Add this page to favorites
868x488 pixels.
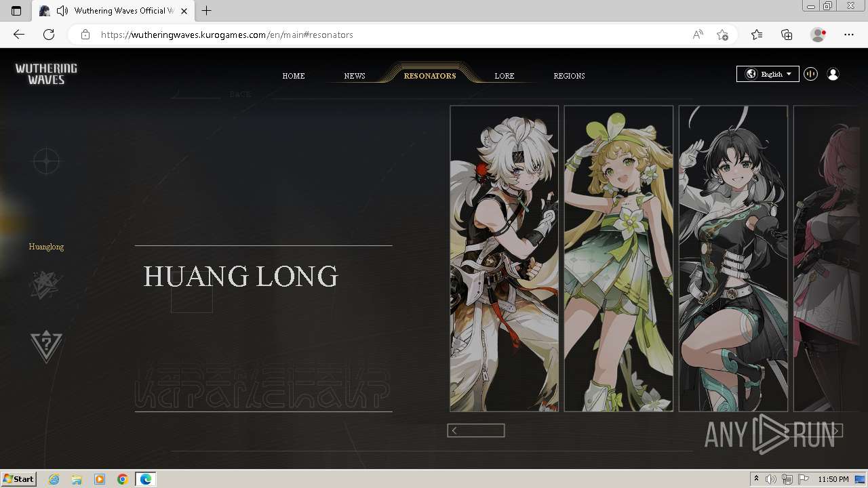(722, 35)
